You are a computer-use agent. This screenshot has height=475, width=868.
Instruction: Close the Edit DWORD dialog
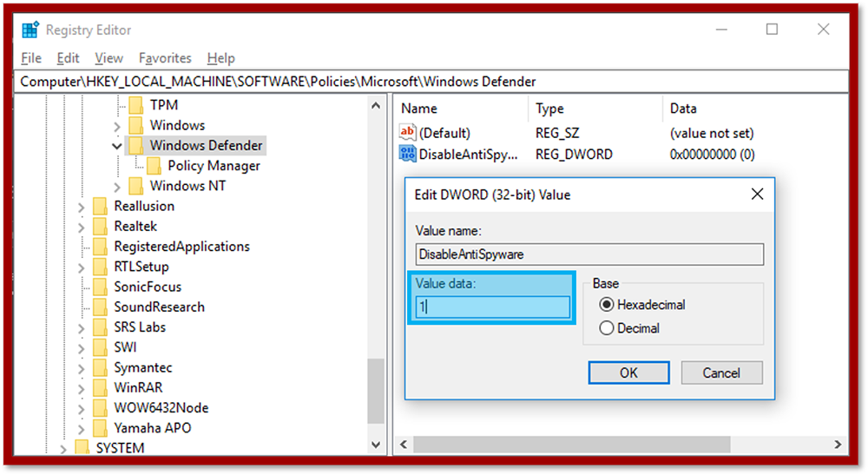tap(757, 195)
